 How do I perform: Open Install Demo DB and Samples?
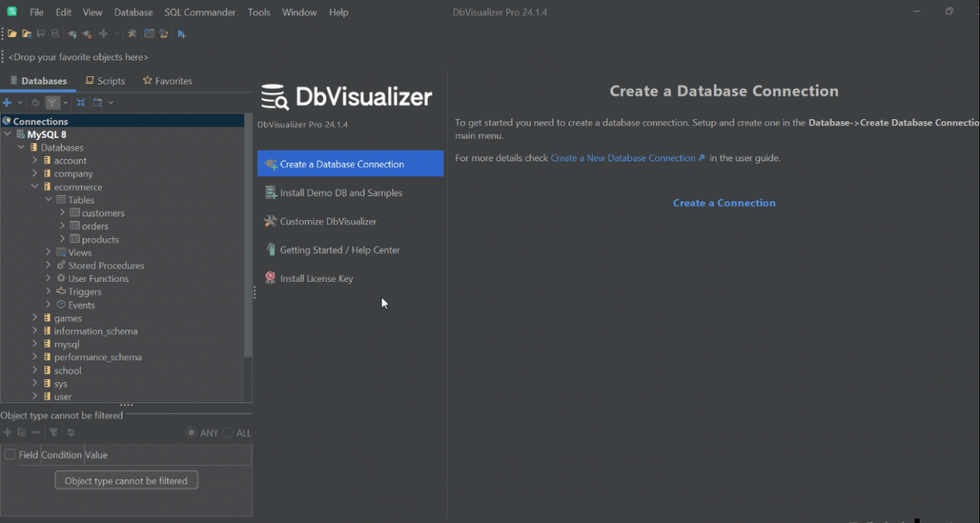(341, 192)
